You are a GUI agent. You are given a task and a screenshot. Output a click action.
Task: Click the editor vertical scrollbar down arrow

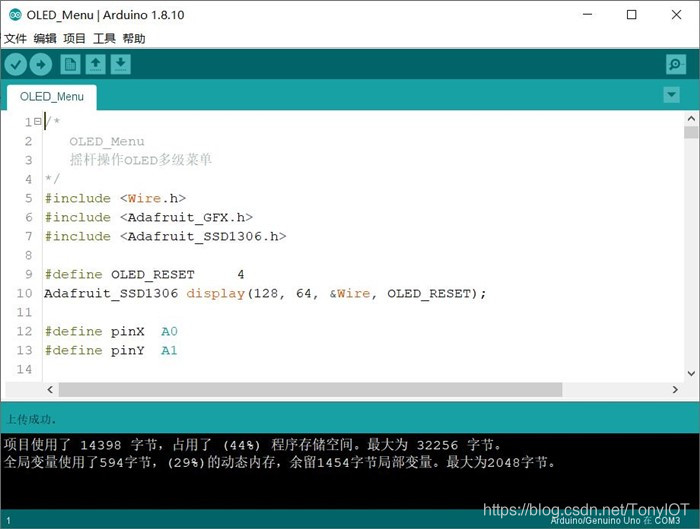click(691, 373)
